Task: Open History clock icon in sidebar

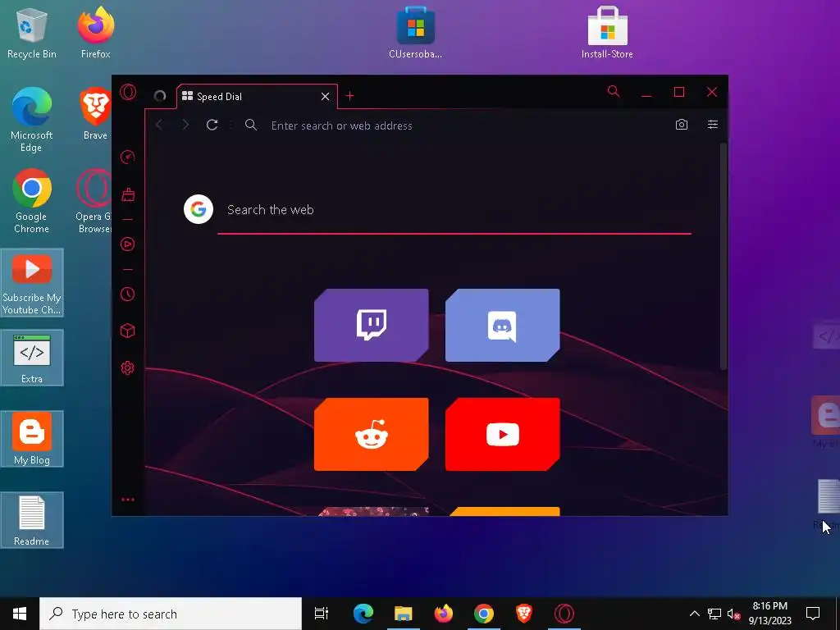Action: click(x=127, y=294)
